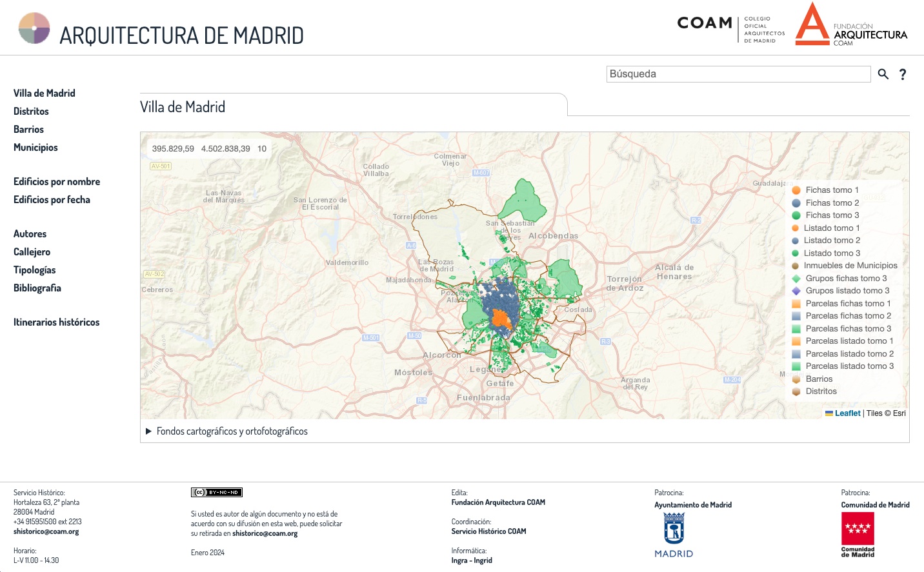The height and width of the screenshot is (572, 924).
Task: Click into the Búsqueda search field
Action: (738, 74)
